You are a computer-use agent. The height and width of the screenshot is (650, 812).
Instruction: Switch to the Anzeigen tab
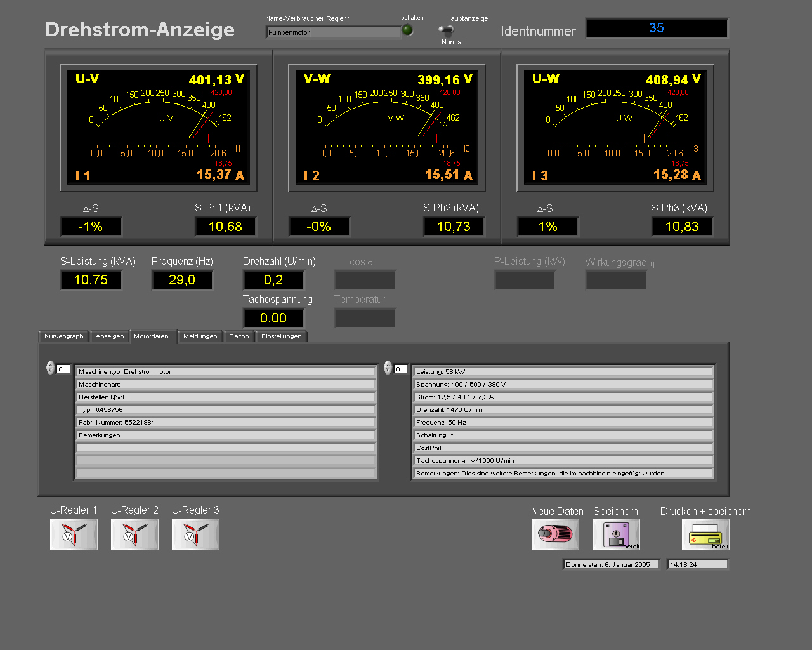click(110, 336)
